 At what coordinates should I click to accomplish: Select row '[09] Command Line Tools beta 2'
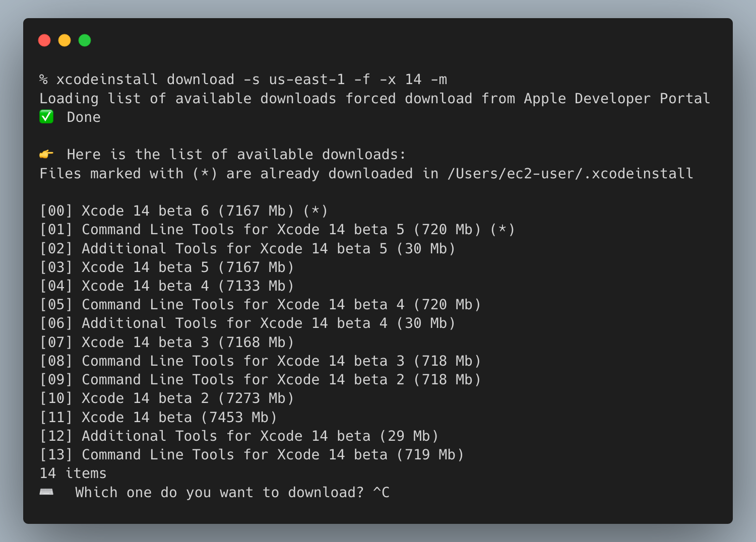261,380
